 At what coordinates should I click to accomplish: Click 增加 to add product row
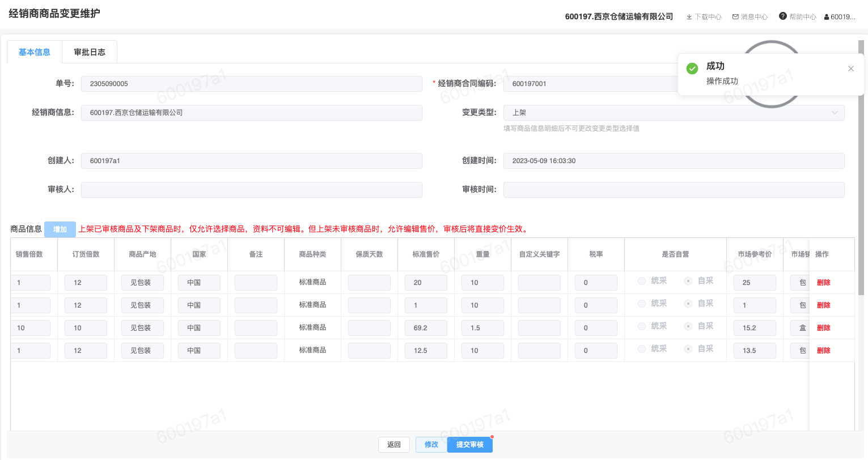click(x=60, y=229)
